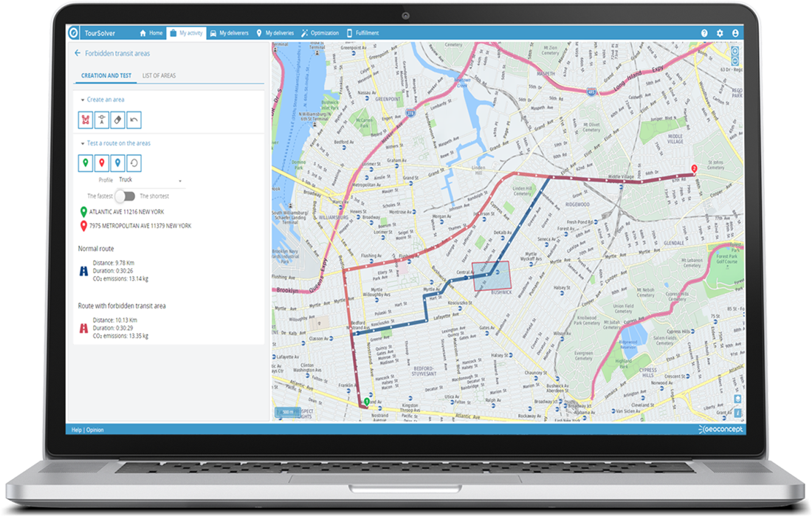Click the Geoconcept logo in the footer

(x=721, y=429)
